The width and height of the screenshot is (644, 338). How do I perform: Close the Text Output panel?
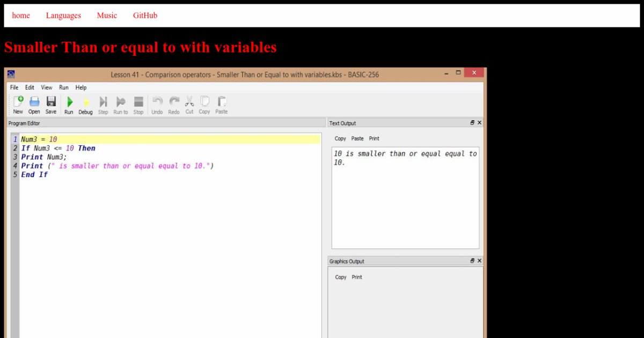[x=479, y=123]
